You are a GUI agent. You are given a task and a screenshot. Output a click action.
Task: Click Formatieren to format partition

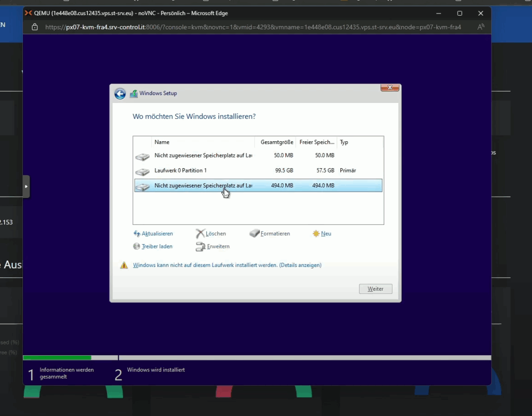[x=275, y=234]
